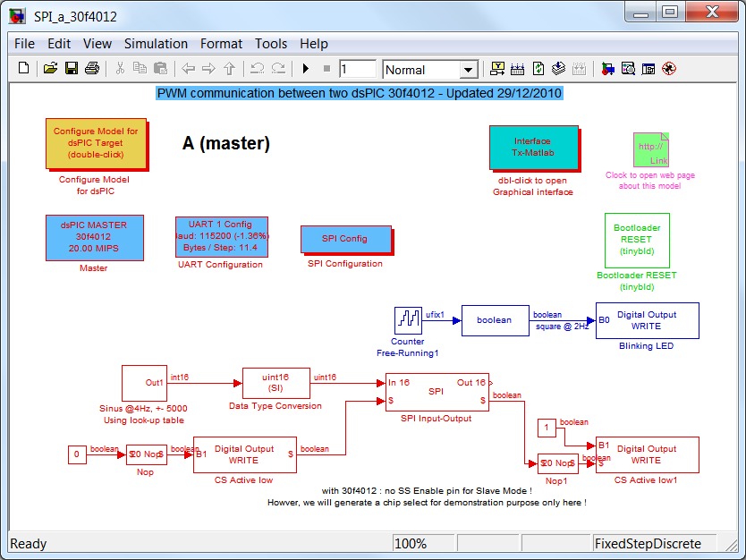Select the Nop1 block
The image size is (746, 560).
pyautogui.click(x=558, y=463)
